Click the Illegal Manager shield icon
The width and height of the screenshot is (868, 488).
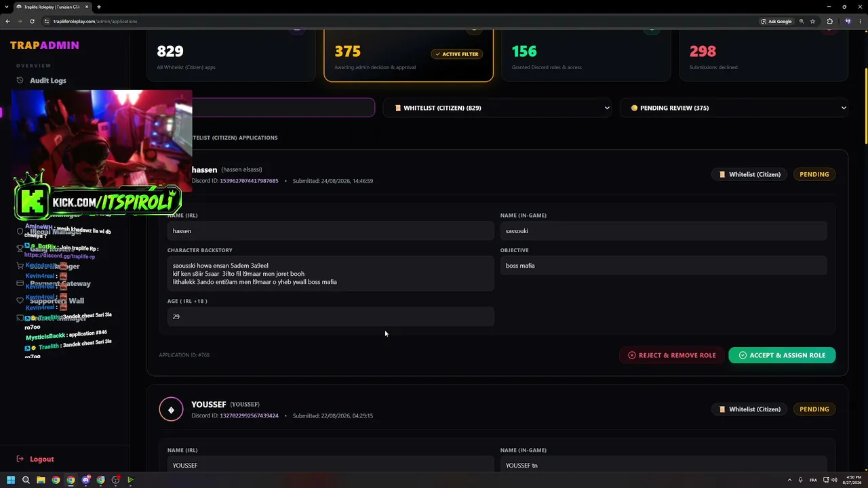20,231
